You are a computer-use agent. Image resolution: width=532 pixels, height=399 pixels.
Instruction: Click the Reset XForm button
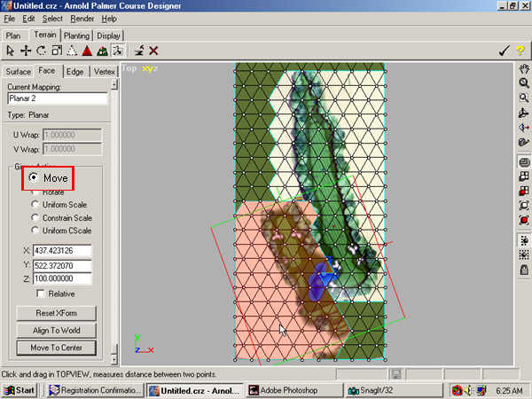pyautogui.click(x=57, y=313)
